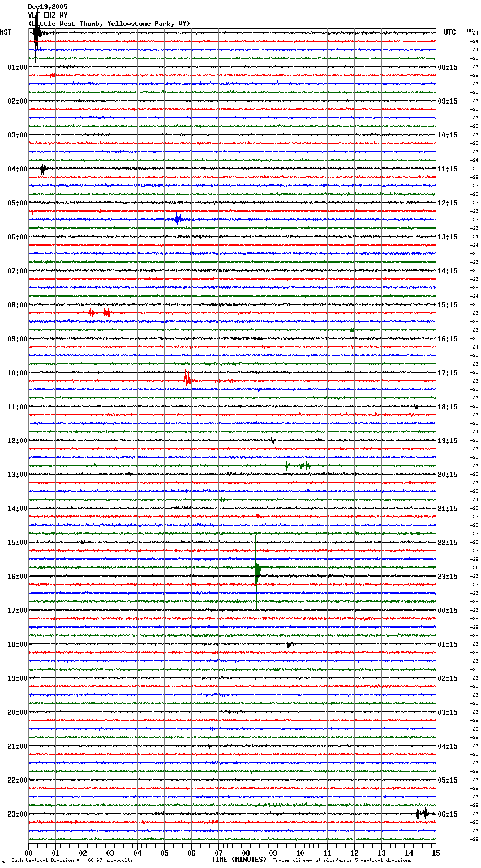This screenshot has height=868, width=481.
Task: Click the 20:15 UTC time label
Action: tap(448, 475)
